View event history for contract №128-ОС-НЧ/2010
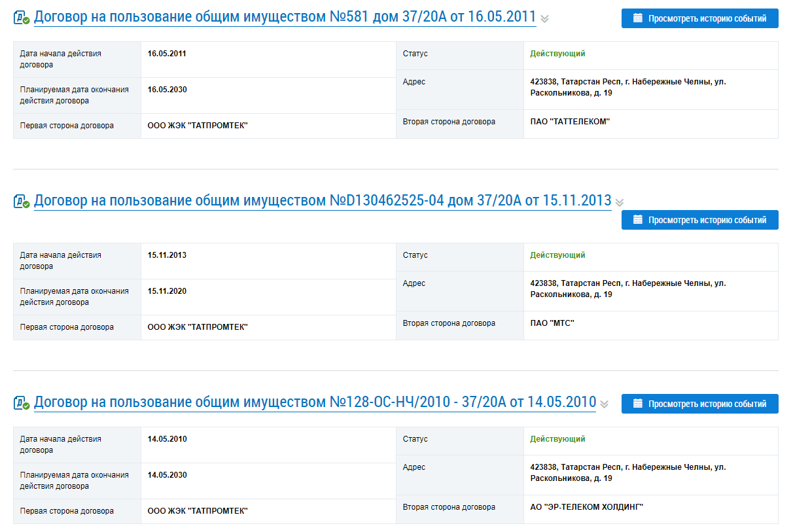Image resolution: width=793 pixels, height=532 pixels. coord(700,404)
